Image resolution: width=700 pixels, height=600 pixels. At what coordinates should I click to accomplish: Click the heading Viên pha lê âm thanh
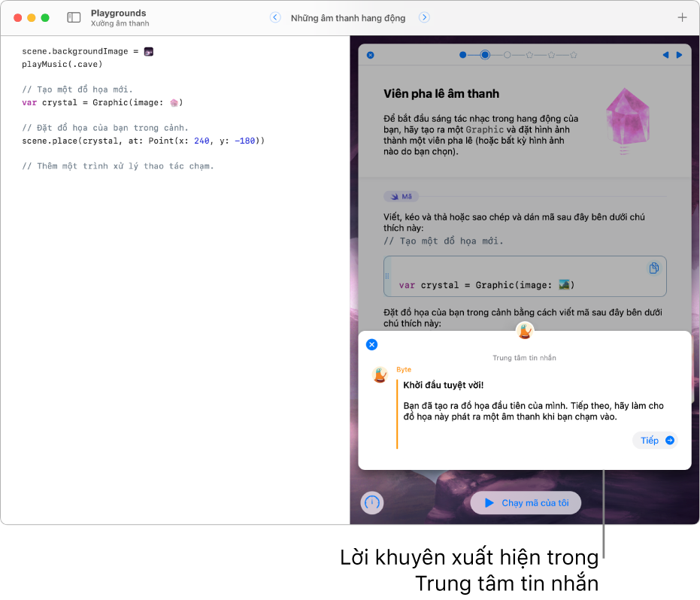[441, 94]
